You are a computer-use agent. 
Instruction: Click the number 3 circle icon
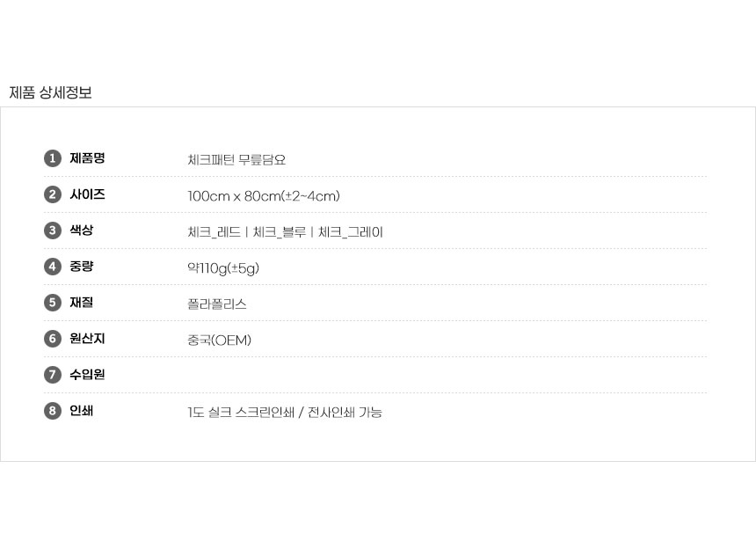point(52,231)
